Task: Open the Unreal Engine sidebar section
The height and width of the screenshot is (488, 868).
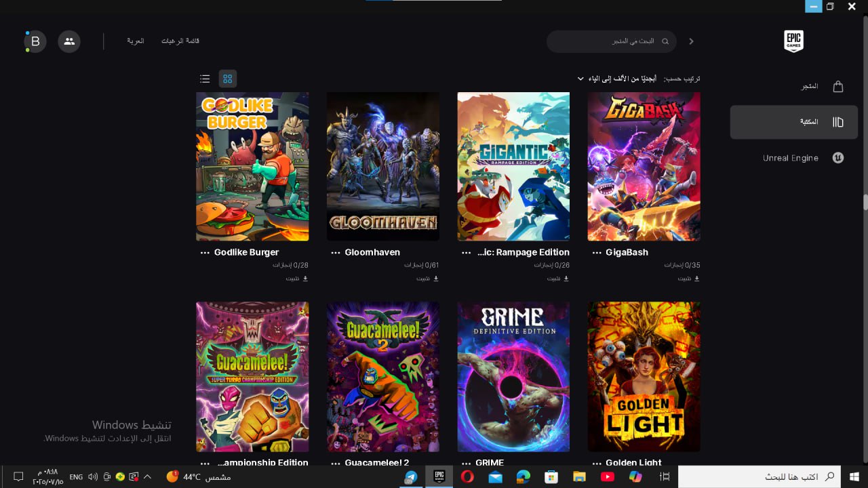Action: click(x=794, y=158)
